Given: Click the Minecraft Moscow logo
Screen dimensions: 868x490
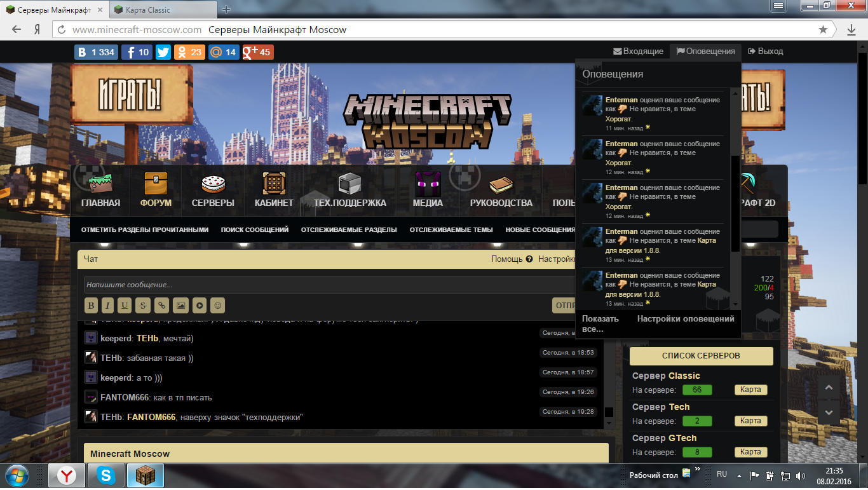Looking at the screenshot, I should pos(428,121).
